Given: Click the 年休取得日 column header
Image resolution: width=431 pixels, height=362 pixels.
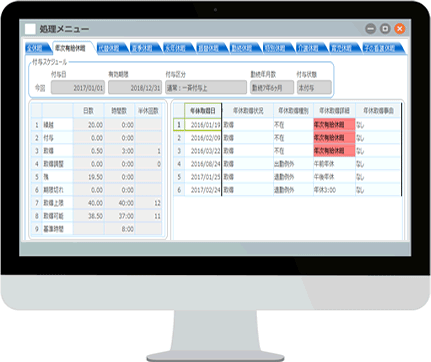Looking at the screenshot, I should (203, 111).
